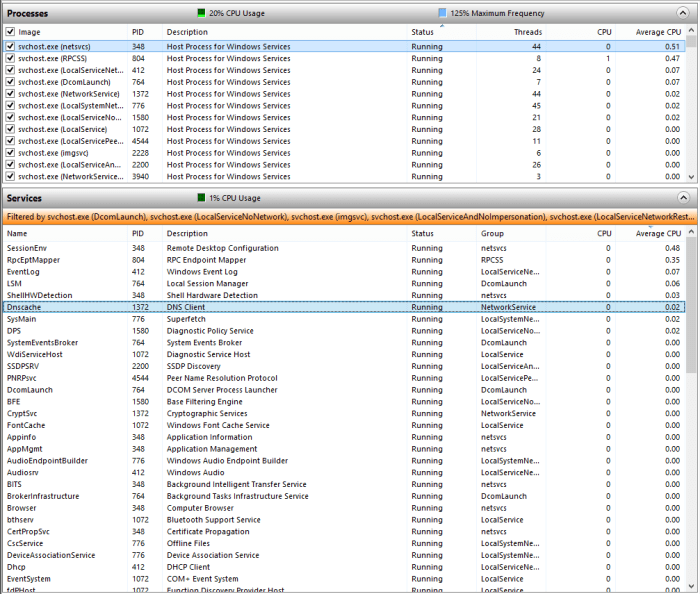
Task: Select the Audiosrv service row
Action: 344,473
